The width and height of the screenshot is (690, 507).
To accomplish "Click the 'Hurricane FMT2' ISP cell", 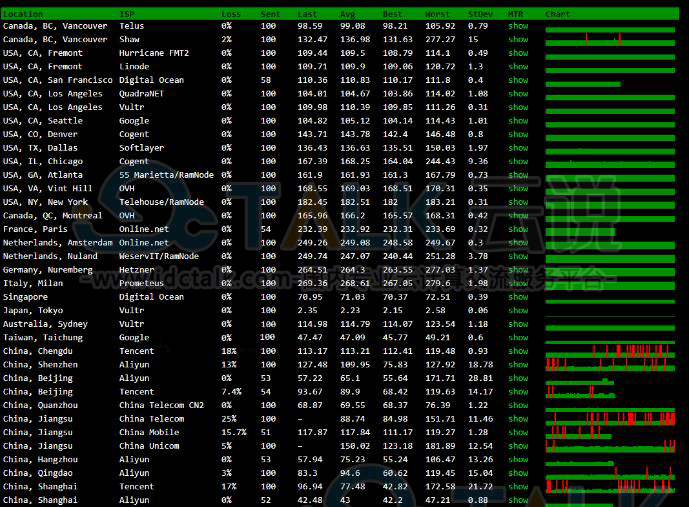I will (154, 53).
